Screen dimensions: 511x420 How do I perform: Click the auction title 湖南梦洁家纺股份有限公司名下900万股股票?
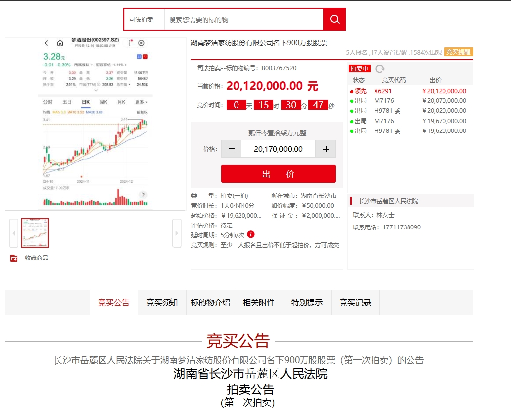259,43
